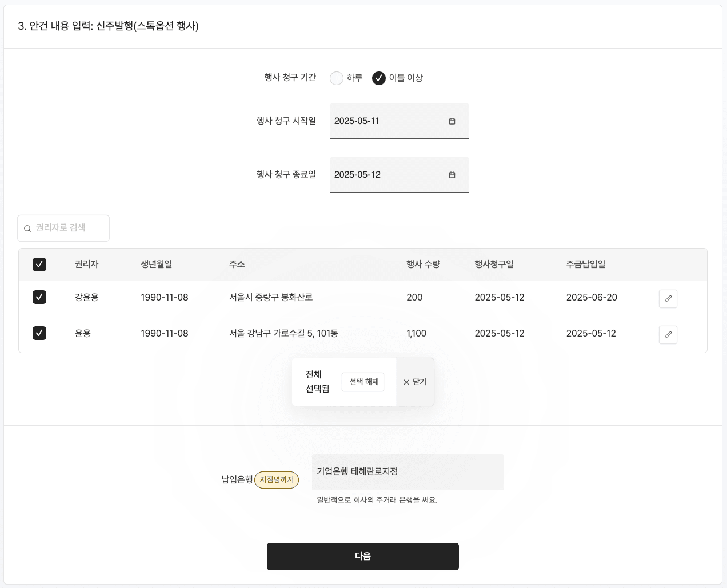Click payment date 2025-06-20
Viewport: 727px width, 588px height.
coord(592,297)
